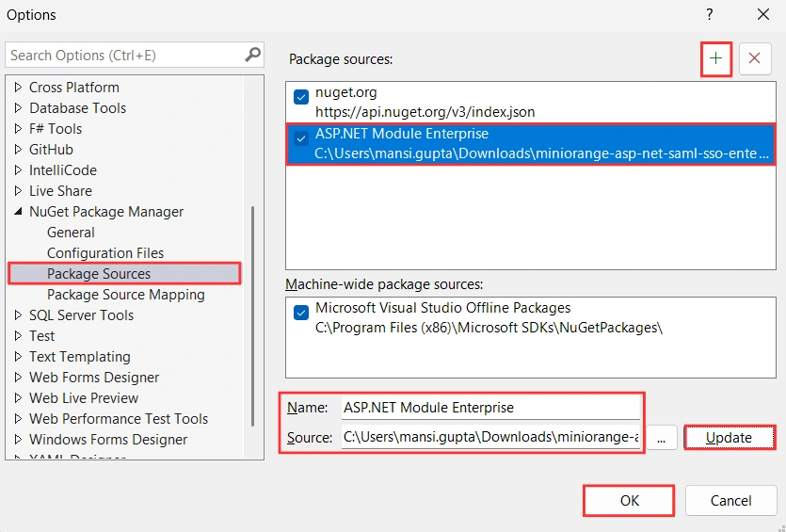The width and height of the screenshot is (786, 532).
Task: Select the Cross Platform tree label
Action: click(x=74, y=88)
